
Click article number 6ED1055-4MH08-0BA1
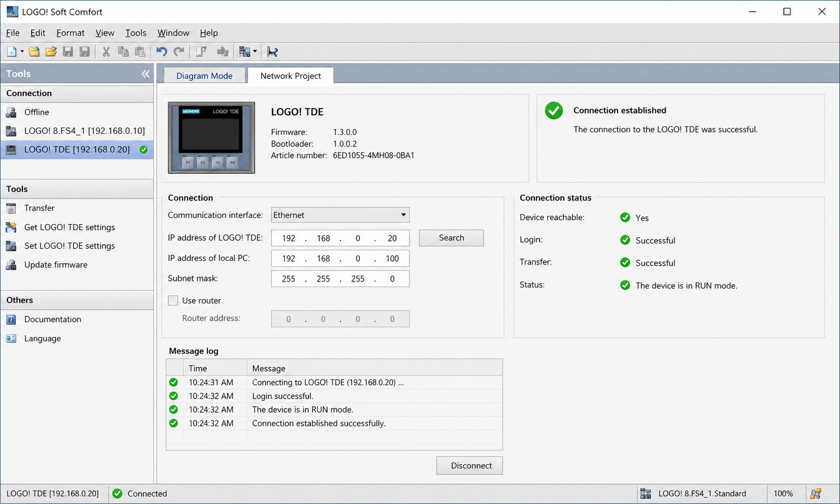click(x=374, y=156)
